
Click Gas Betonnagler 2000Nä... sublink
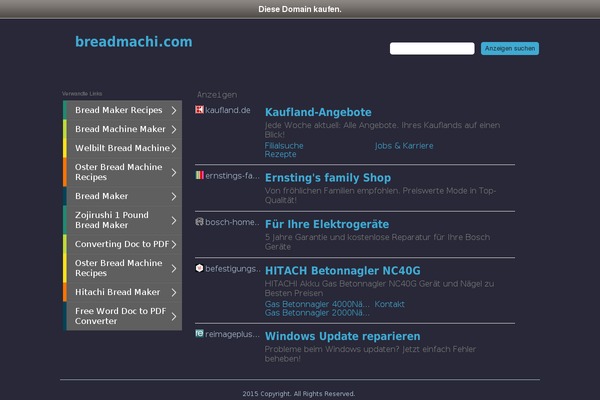pyautogui.click(x=317, y=313)
